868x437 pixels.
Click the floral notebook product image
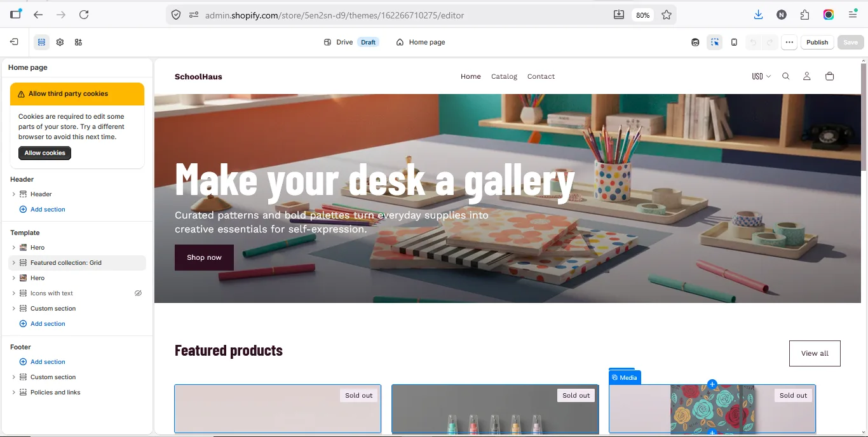click(x=712, y=408)
